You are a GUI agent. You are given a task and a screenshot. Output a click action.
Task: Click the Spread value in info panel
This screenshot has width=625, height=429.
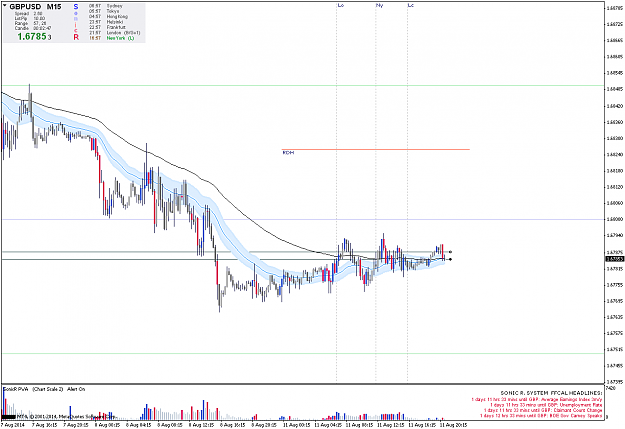coord(38,14)
